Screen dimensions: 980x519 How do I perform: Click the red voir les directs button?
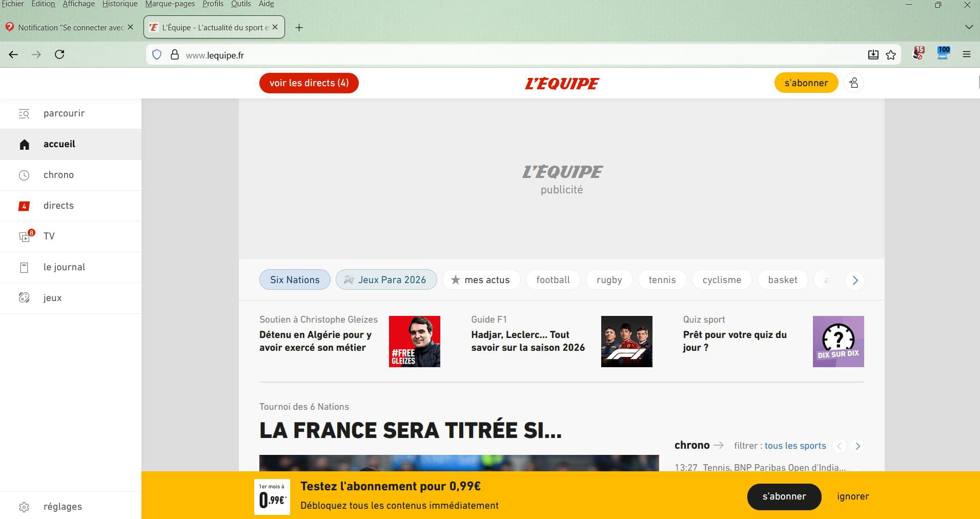(309, 83)
